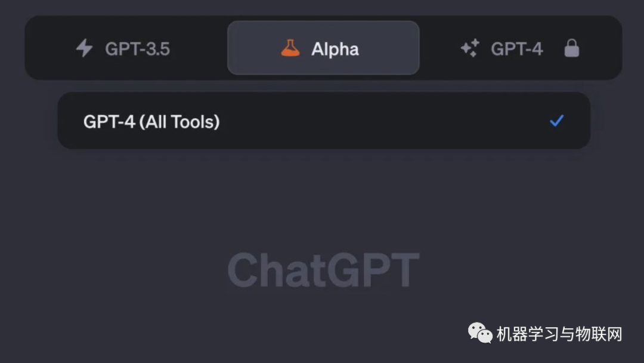Click the blue checkmark icon
Image resolution: width=644 pixels, height=363 pixels.
[x=556, y=121]
